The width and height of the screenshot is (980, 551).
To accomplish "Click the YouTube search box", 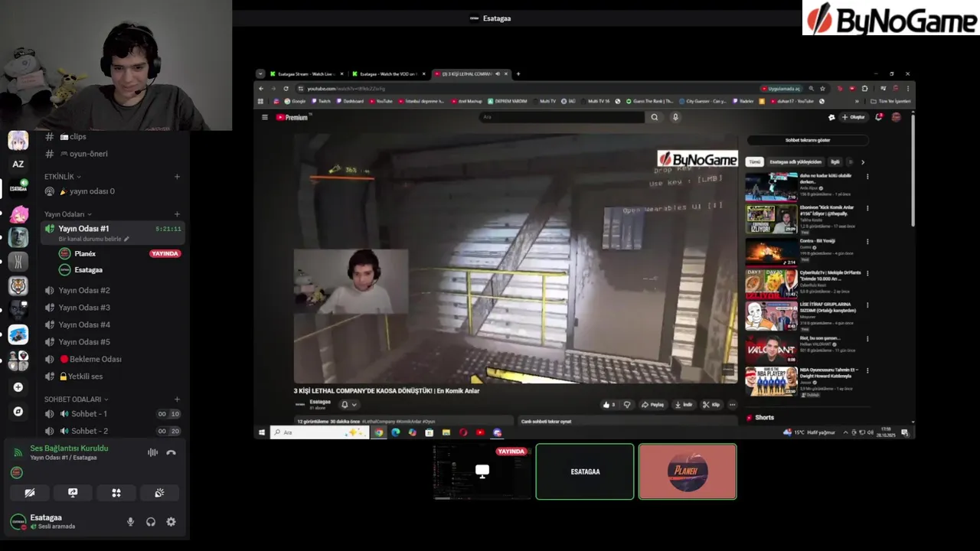I will pyautogui.click(x=563, y=117).
